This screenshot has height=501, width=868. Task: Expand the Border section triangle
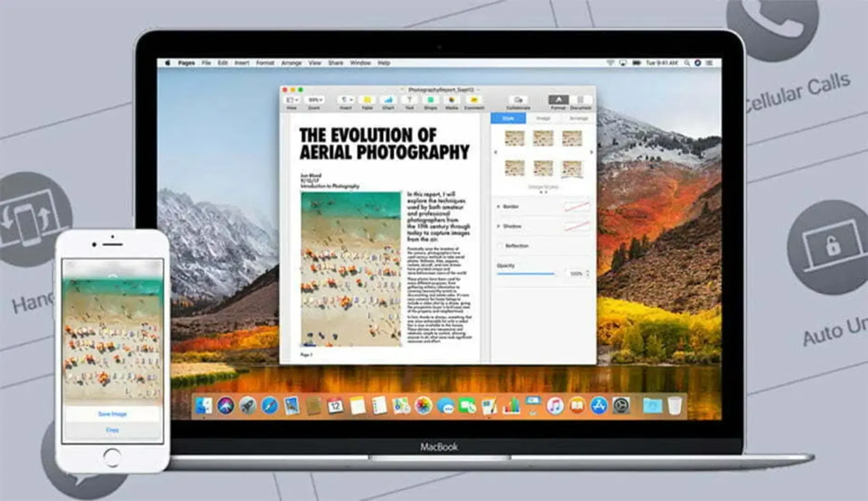point(499,207)
